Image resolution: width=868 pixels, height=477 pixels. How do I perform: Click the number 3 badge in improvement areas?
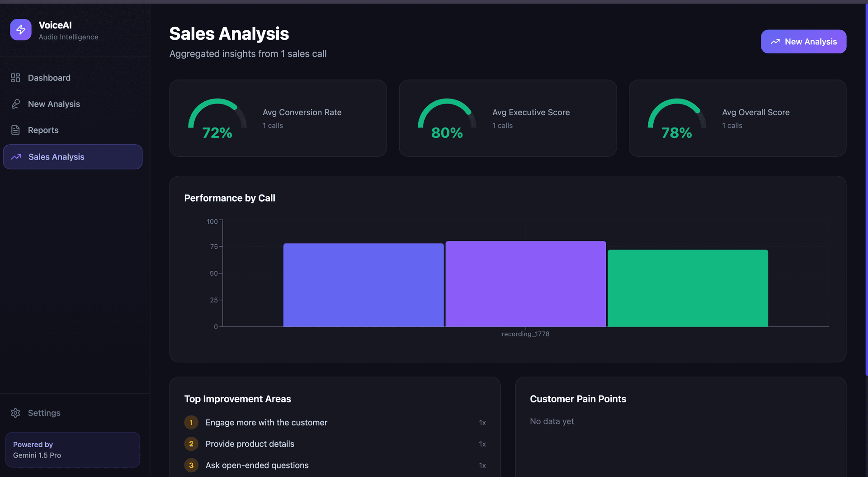pyautogui.click(x=191, y=465)
